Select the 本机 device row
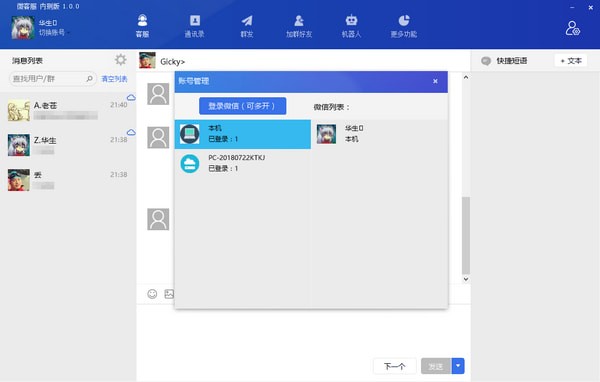The image size is (600, 382). [x=243, y=134]
